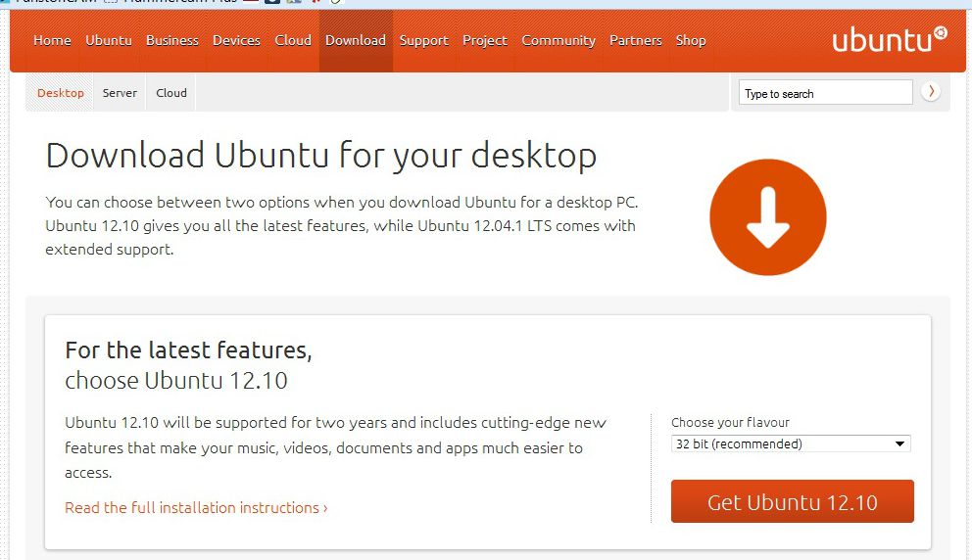
Task: Select the 32 bit (recommended) combo box
Action: click(791, 443)
